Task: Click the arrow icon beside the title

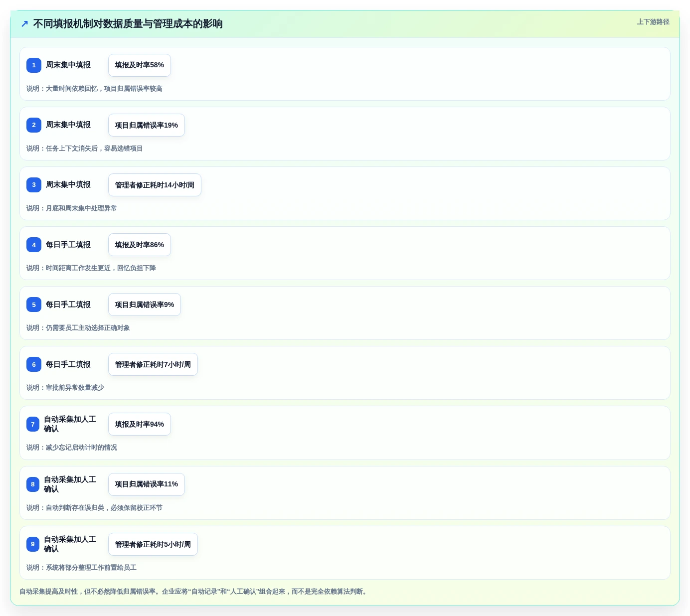Action: [24, 23]
